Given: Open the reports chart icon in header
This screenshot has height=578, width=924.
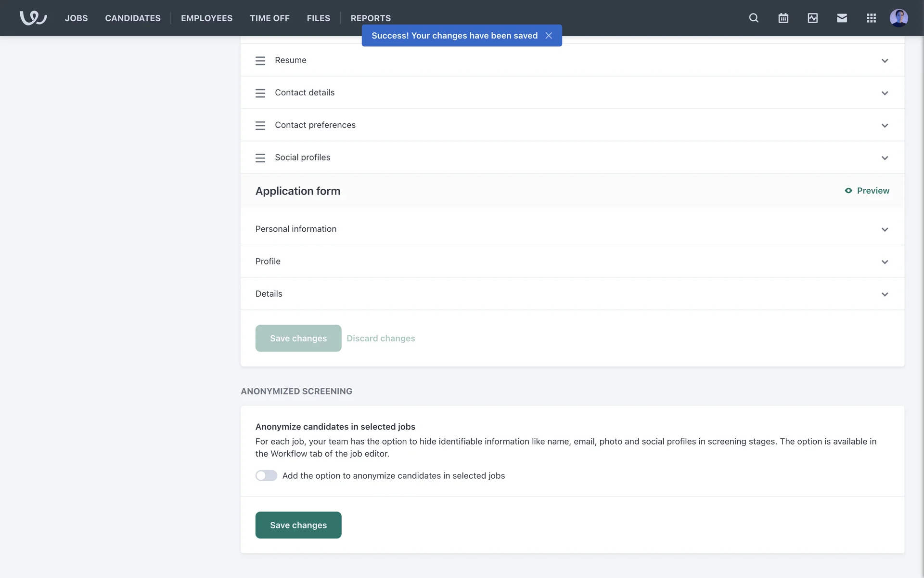Looking at the screenshot, I should click(x=812, y=18).
